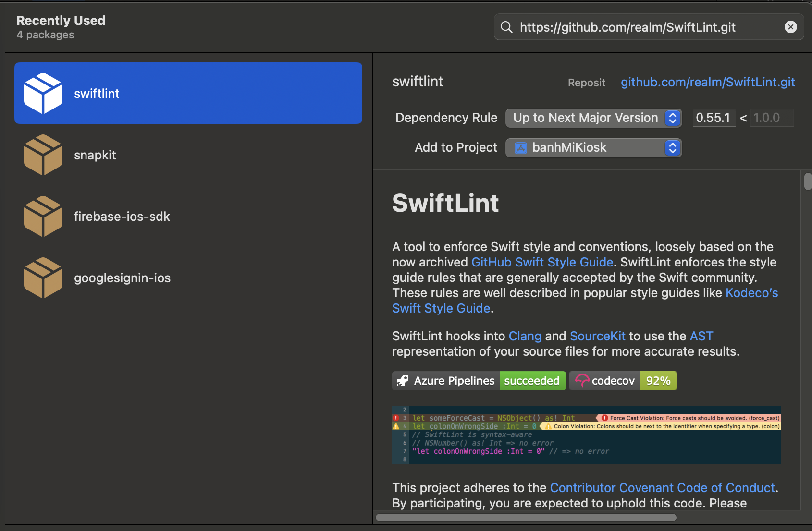Click the package URL search field
The height and width of the screenshot is (531, 812).
pyautogui.click(x=649, y=27)
